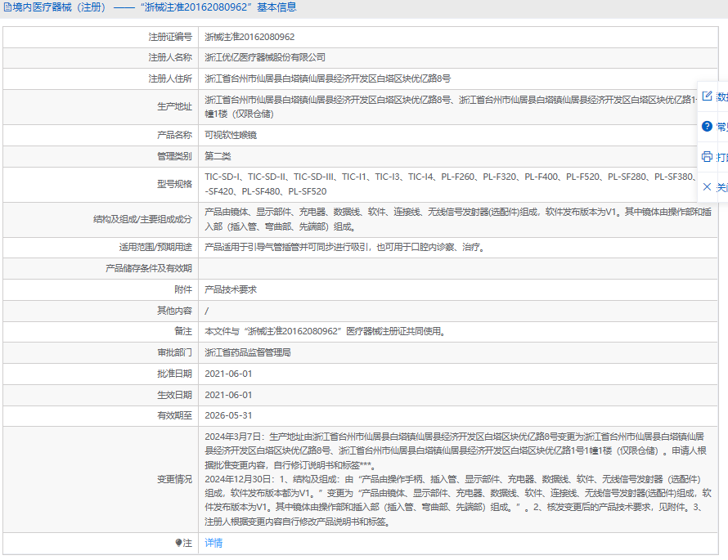
Task: Click management category value 第二类
Action: (x=218, y=156)
